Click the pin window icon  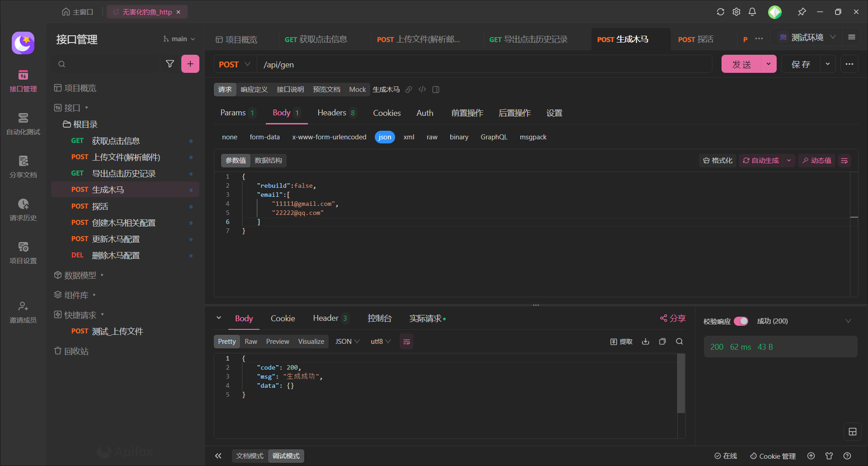tap(802, 12)
